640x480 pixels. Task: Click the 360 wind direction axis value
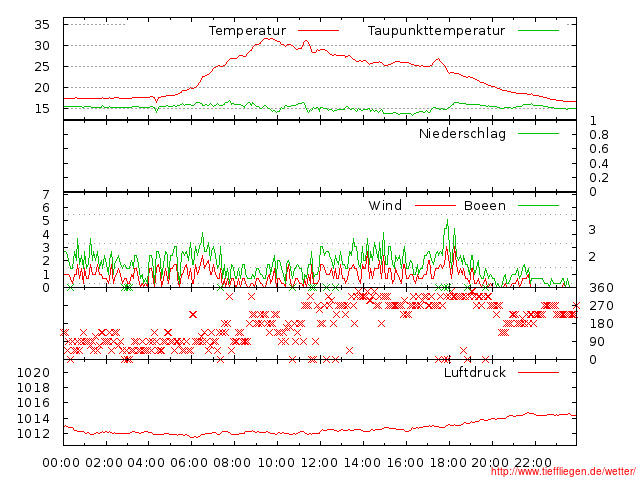(601, 288)
